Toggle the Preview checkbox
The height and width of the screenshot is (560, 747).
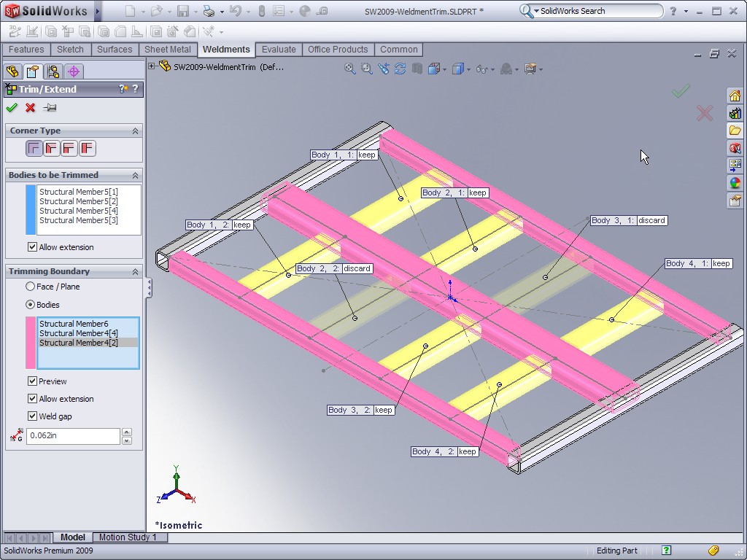(x=32, y=381)
